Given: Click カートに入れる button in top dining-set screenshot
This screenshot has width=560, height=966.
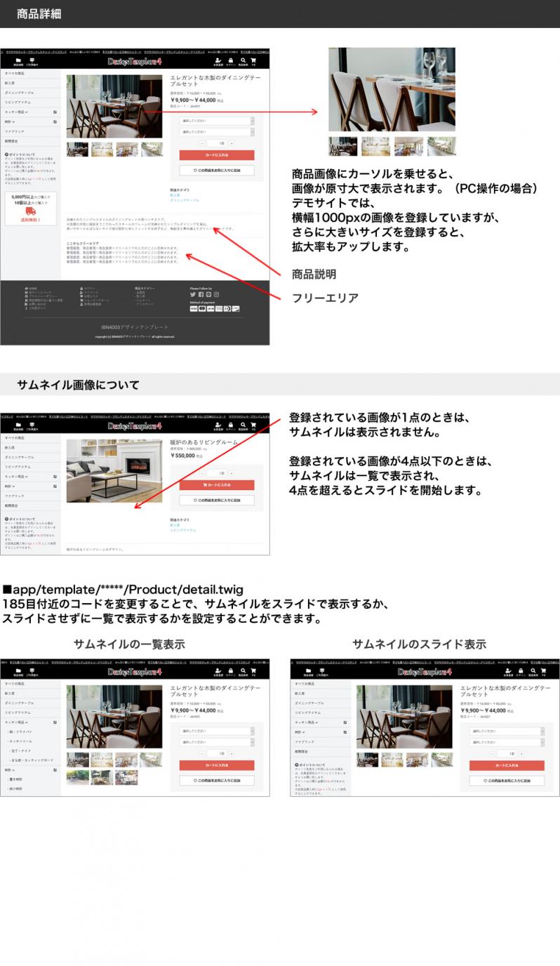Looking at the screenshot, I should [x=217, y=155].
